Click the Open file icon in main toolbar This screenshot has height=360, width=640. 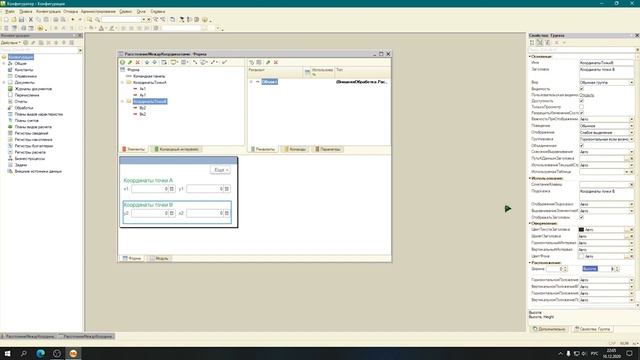pos(13,20)
